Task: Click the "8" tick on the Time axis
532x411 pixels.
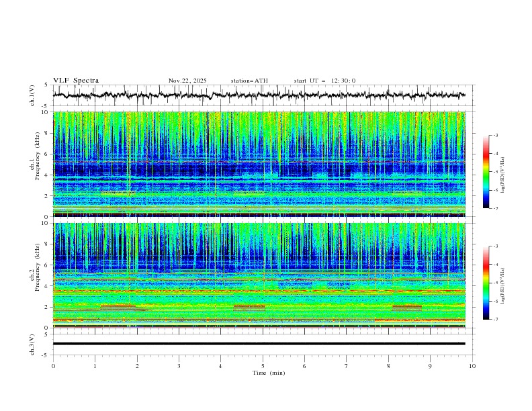Action: (x=388, y=366)
